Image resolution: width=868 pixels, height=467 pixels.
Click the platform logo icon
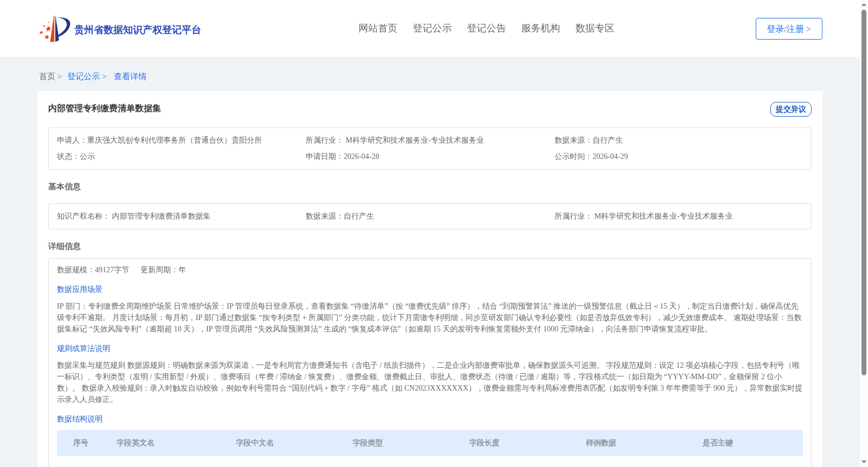(55, 29)
